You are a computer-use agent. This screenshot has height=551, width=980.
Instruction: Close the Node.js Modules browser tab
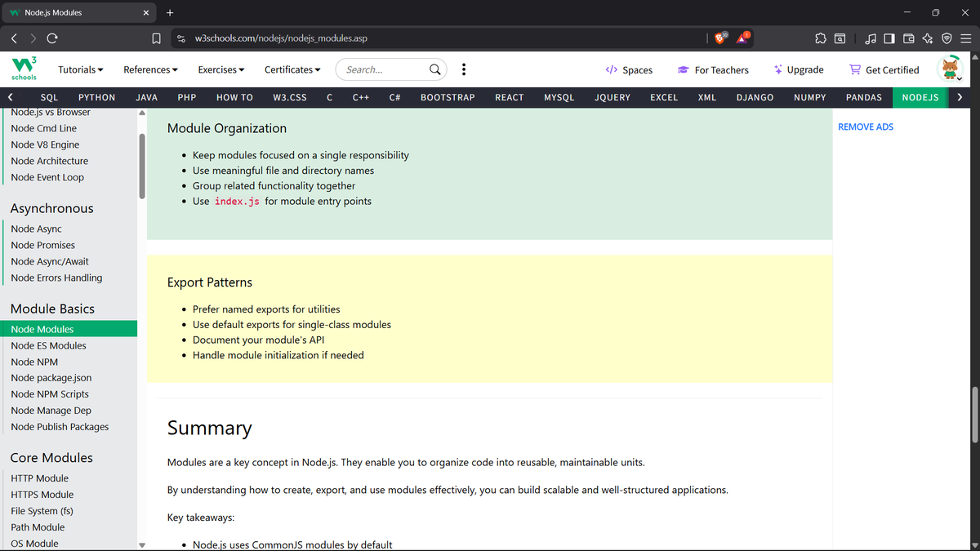pyautogui.click(x=146, y=12)
